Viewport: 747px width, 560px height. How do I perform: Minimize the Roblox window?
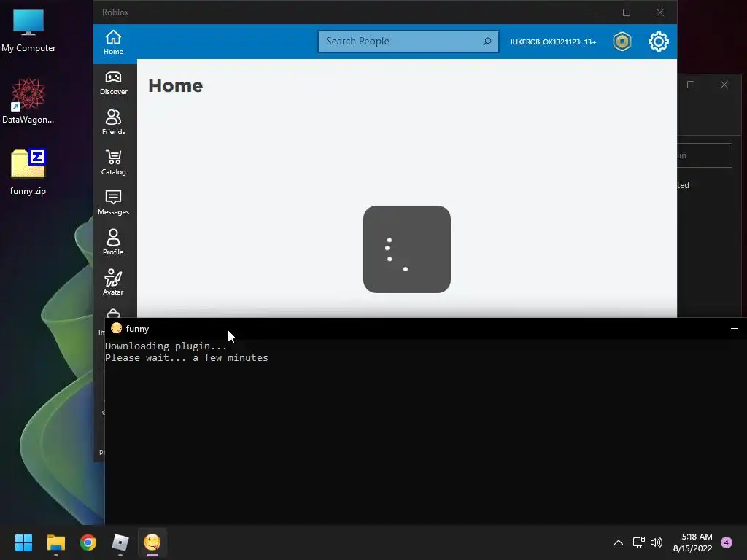(593, 12)
